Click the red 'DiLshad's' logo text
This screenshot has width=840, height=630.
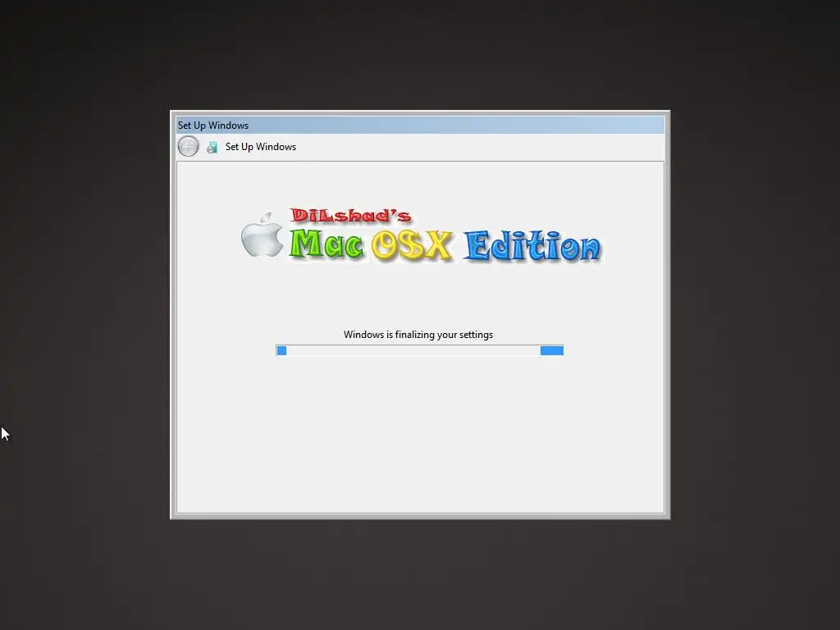point(351,216)
